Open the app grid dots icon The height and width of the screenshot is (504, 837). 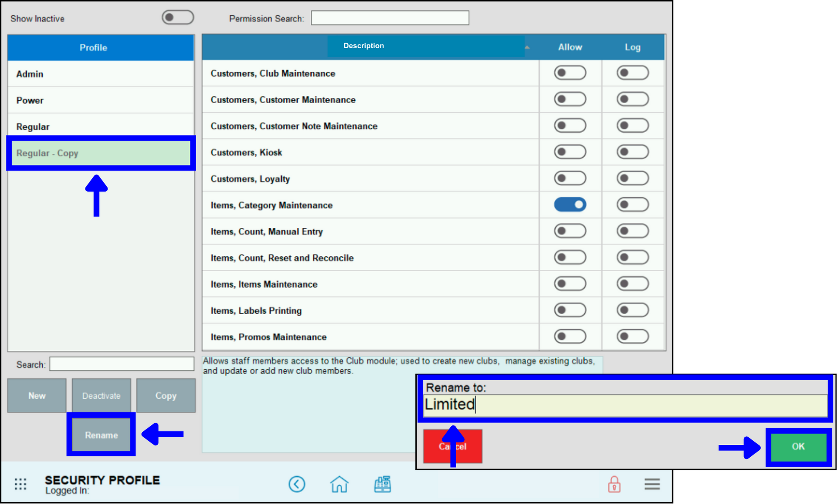(20, 484)
